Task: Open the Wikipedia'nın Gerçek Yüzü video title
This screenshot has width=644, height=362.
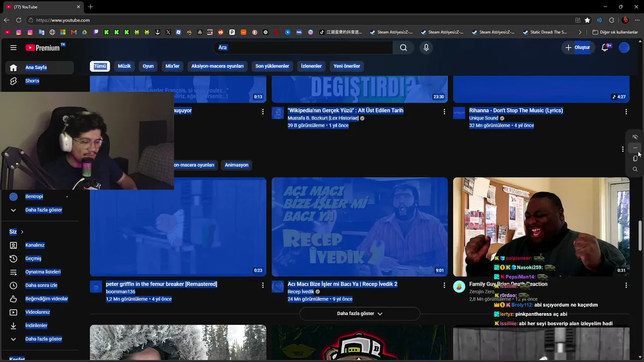Action: tap(346, 111)
